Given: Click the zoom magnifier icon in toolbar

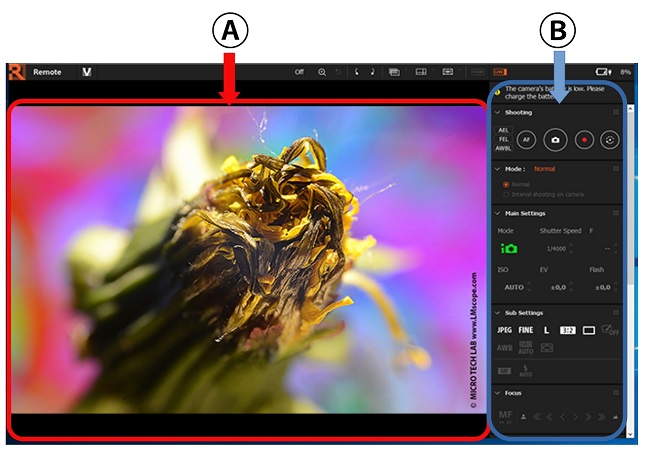Looking at the screenshot, I should pos(322,72).
